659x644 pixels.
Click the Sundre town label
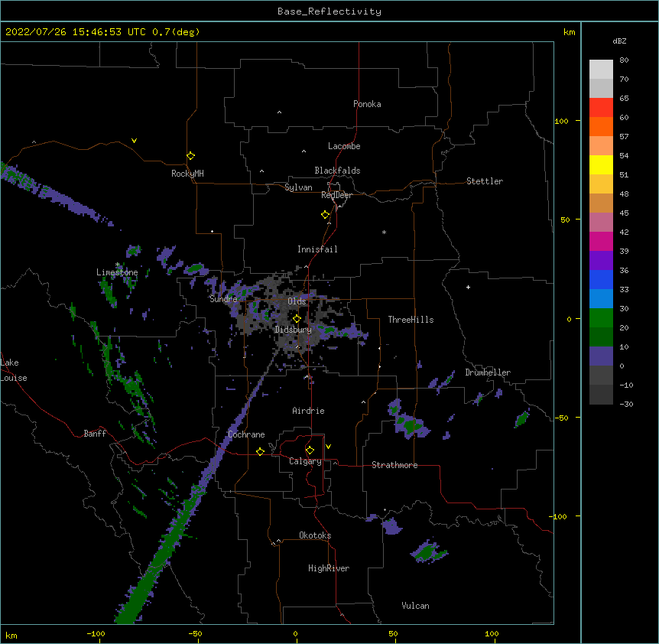[223, 299]
